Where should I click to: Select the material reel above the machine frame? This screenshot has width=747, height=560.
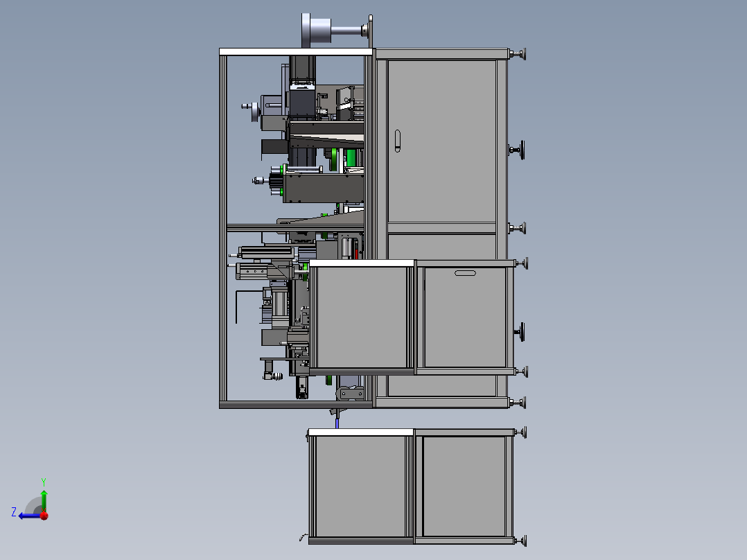[x=317, y=30]
